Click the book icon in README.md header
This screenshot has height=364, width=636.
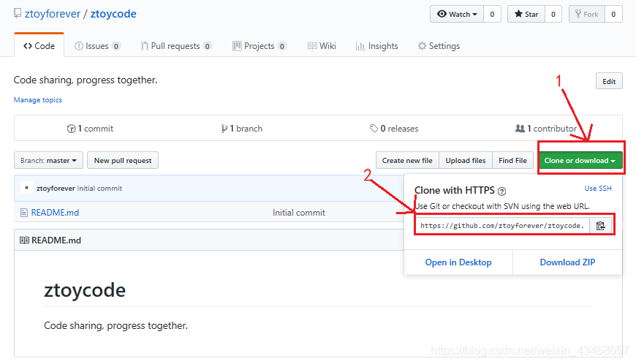[24, 240]
